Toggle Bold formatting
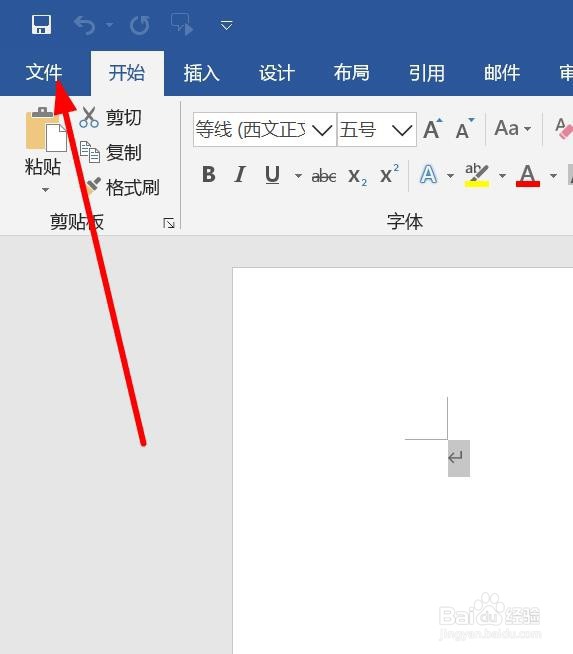573x654 pixels. (209, 174)
